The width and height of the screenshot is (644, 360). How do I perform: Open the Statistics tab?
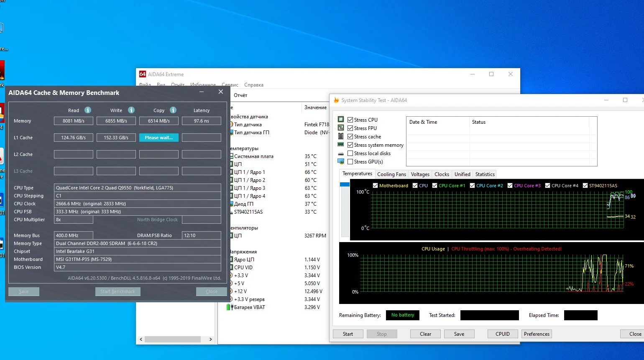tap(485, 174)
